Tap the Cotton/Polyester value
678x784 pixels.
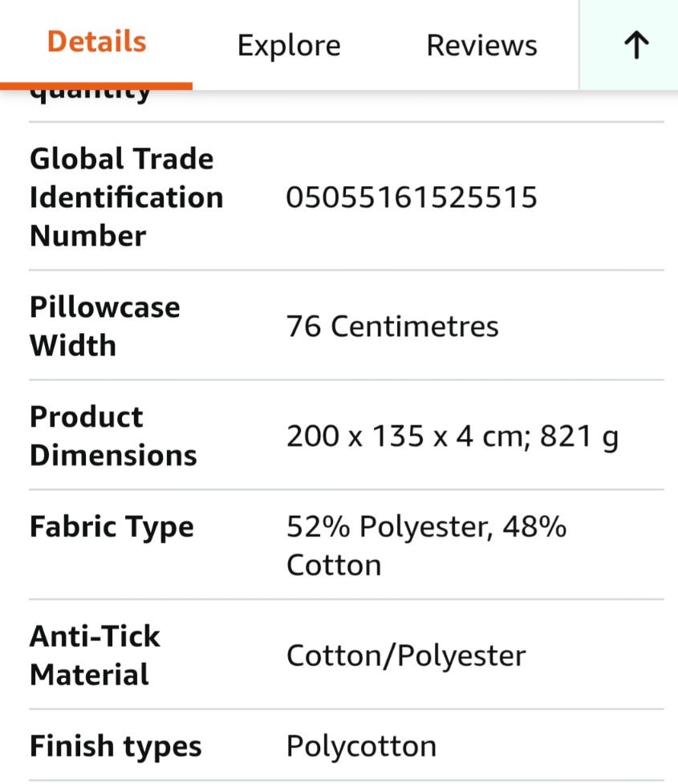pos(406,656)
